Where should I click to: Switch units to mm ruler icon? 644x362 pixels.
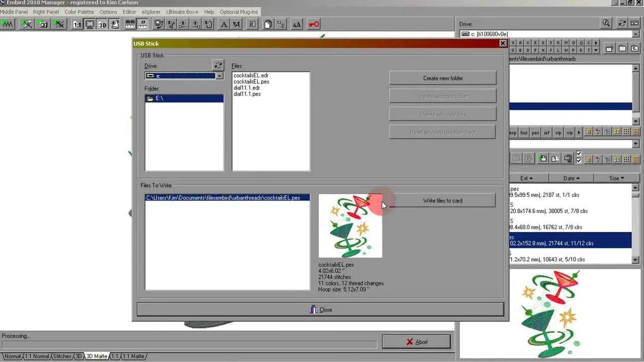tap(130, 24)
